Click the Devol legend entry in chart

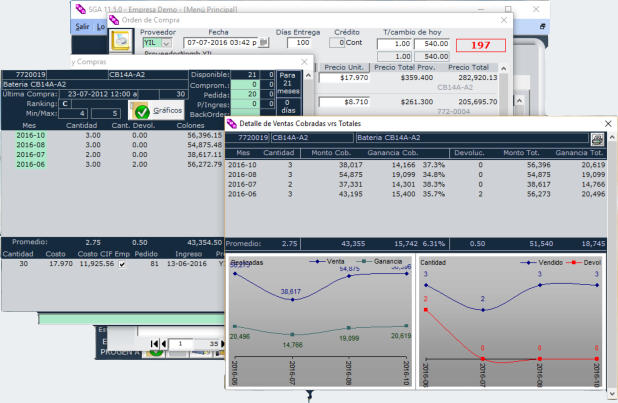(x=587, y=262)
